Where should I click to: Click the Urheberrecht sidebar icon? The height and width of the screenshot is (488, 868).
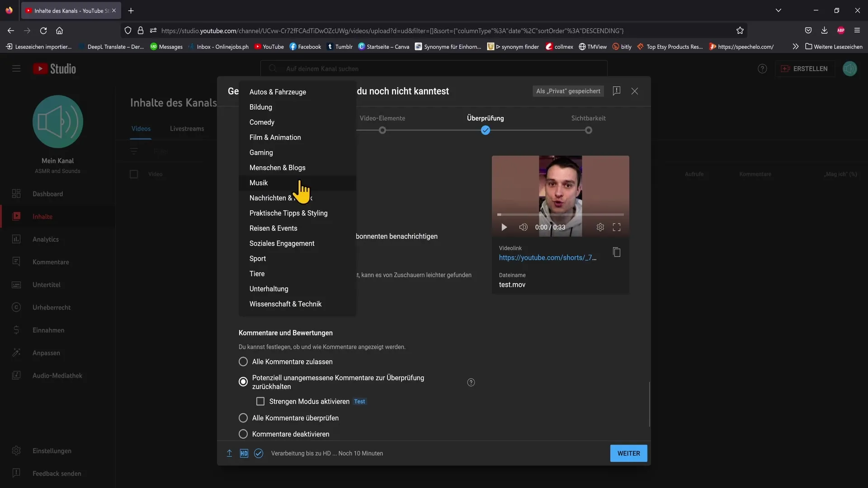[x=16, y=307]
